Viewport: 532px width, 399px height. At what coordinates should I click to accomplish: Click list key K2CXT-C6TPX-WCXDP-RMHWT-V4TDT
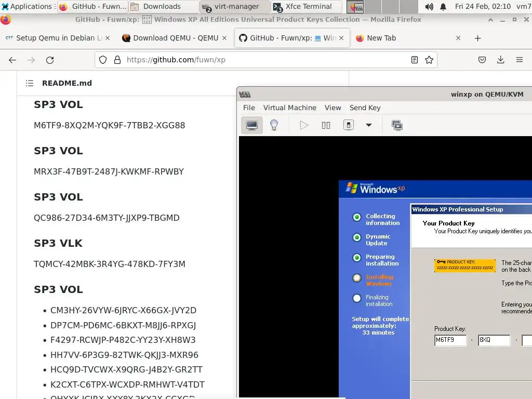pyautogui.click(x=127, y=384)
